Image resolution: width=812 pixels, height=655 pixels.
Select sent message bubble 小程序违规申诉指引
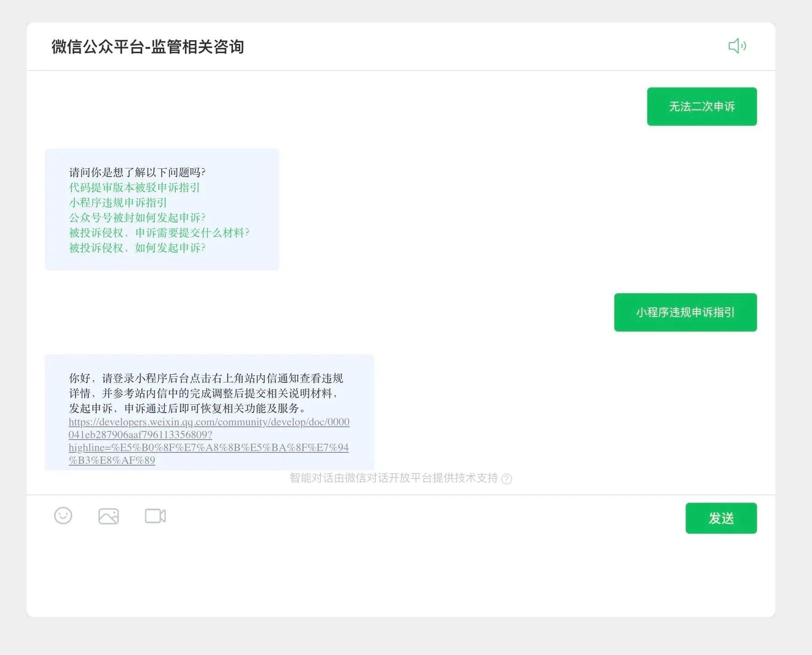point(685,312)
